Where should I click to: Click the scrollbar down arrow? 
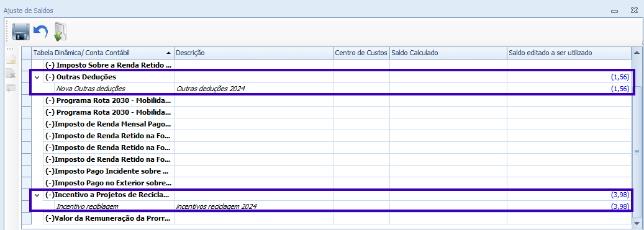pyautogui.click(x=637, y=223)
